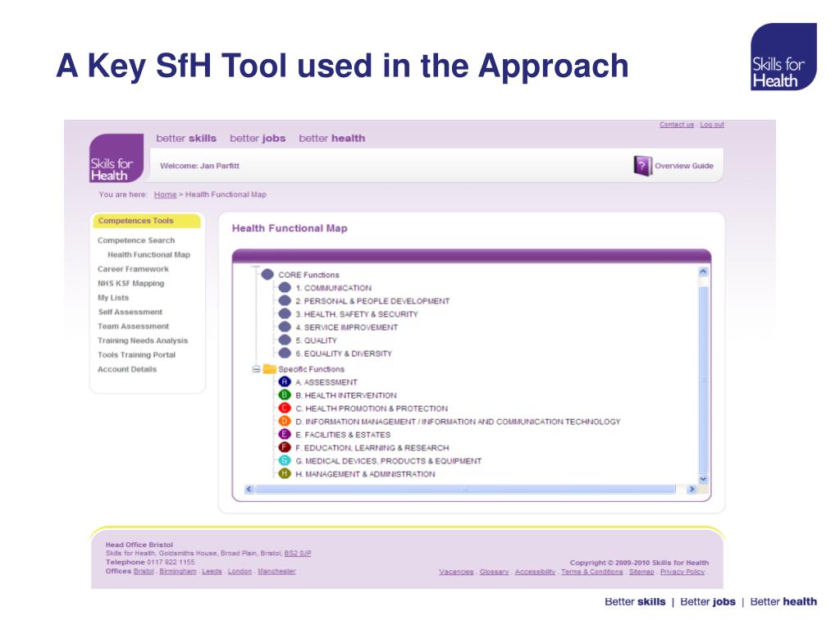Image resolution: width=840 pixels, height=630 pixels.
Task: Click the horizontal scroll right arrow
Action: [x=692, y=489]
